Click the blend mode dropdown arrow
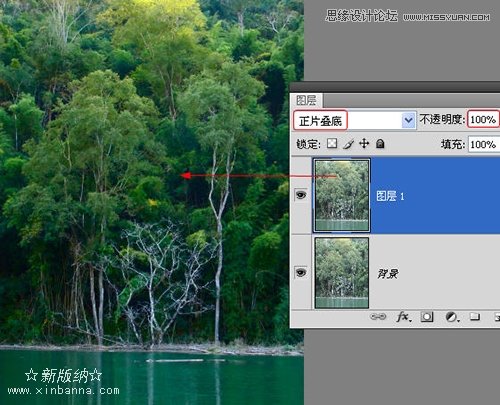Image resolution: width=500 pixels, height=405 pixels. [x=409, y=120]
